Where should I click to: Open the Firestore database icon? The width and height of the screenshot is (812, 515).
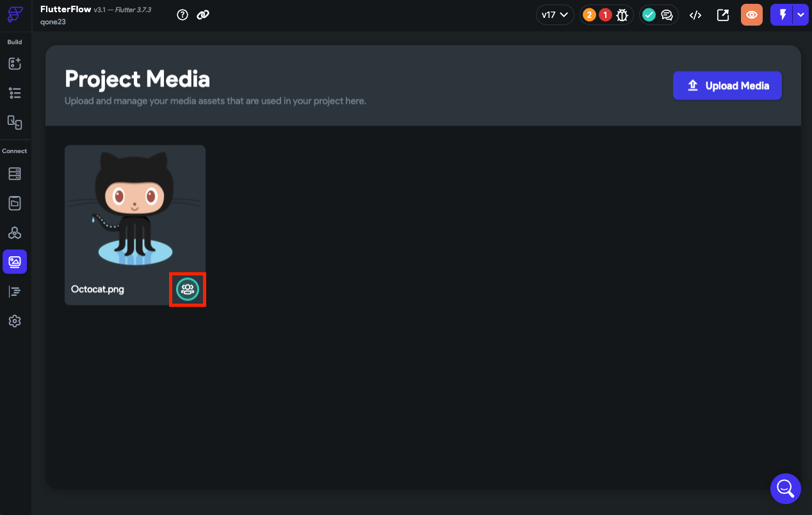[x=15, y=174]
